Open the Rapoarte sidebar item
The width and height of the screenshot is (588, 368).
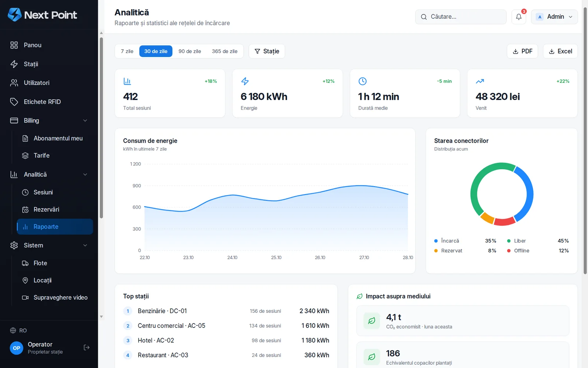[x=55, y=227]
